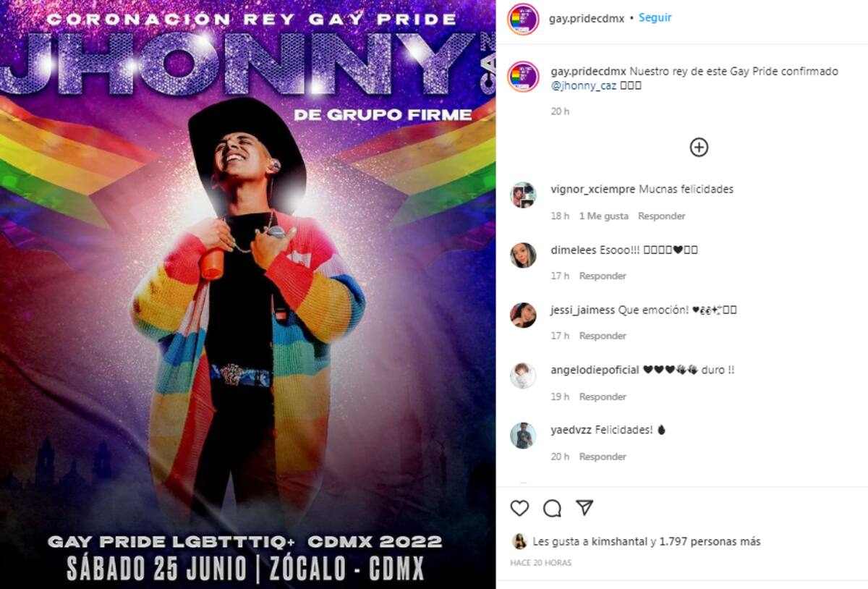Open the @jhonny_caz mention link
The width and height of the screenshot is (868, 589).
click(x=584, y=85)
